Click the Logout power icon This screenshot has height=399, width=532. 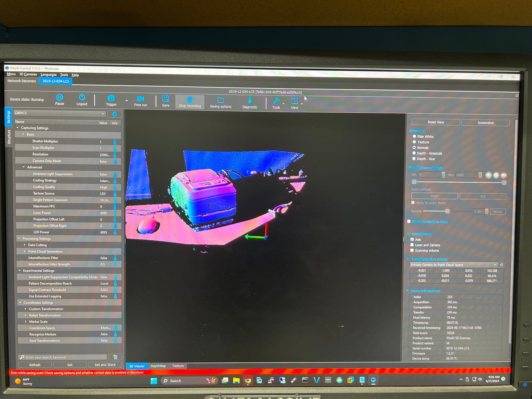82,98
